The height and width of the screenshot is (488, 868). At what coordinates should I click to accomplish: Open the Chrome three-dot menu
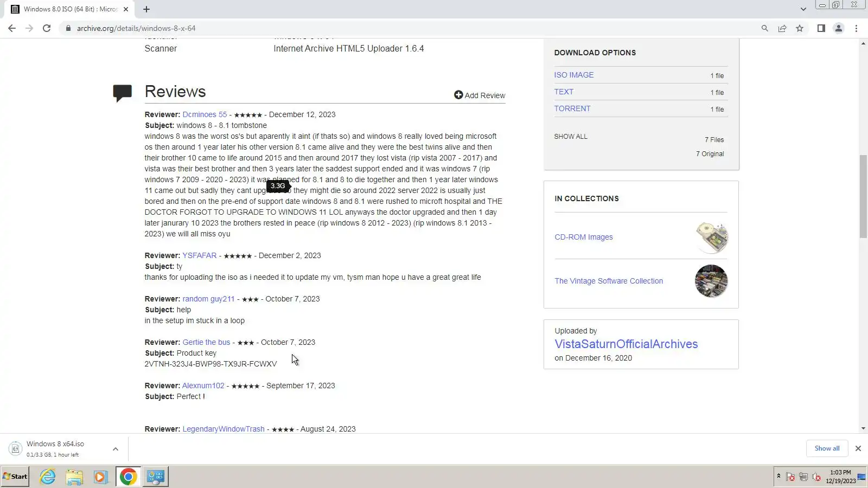pos(857,28)
